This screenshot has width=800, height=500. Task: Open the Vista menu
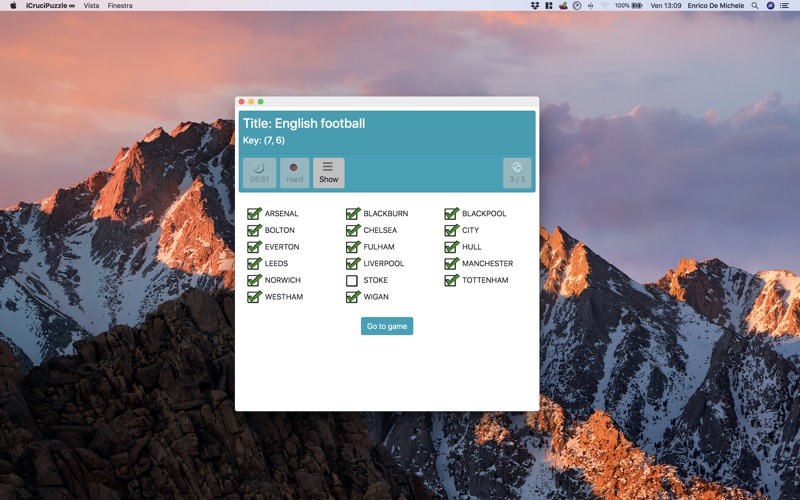coord(91,6)
